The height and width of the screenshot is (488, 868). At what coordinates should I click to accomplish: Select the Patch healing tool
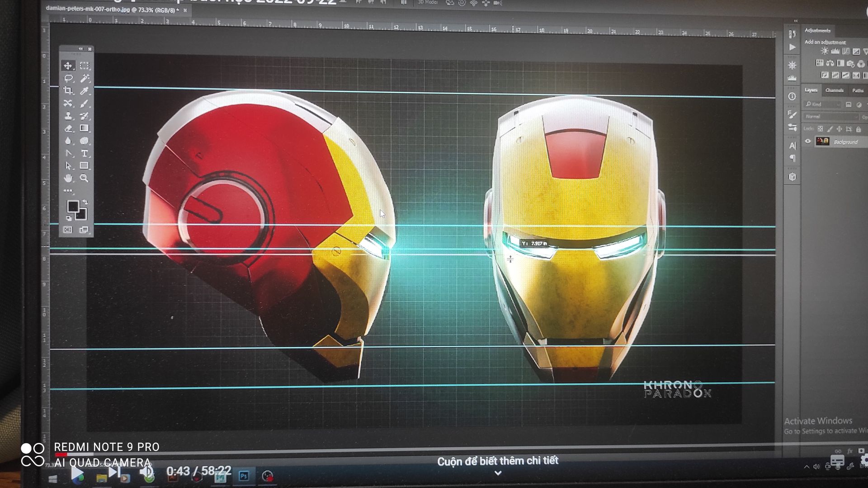tap(68, 103)
